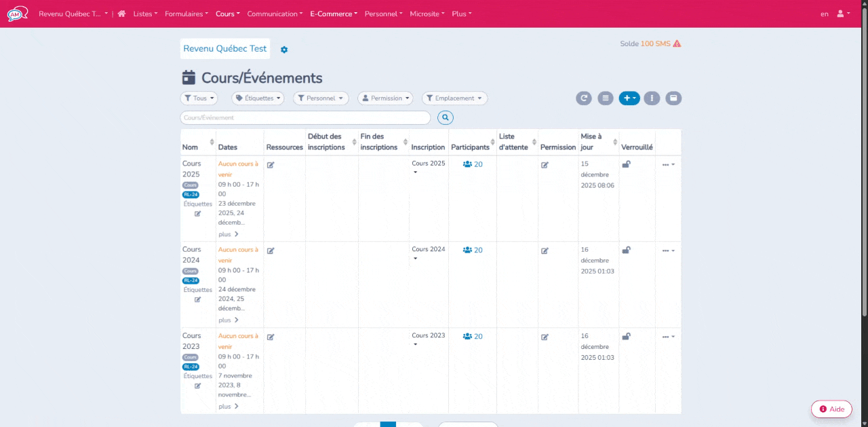The height and width of the screenshot is (427, 868).
Task: Open the Emplacement filter dropdown
Action: [x=454, y=98]
